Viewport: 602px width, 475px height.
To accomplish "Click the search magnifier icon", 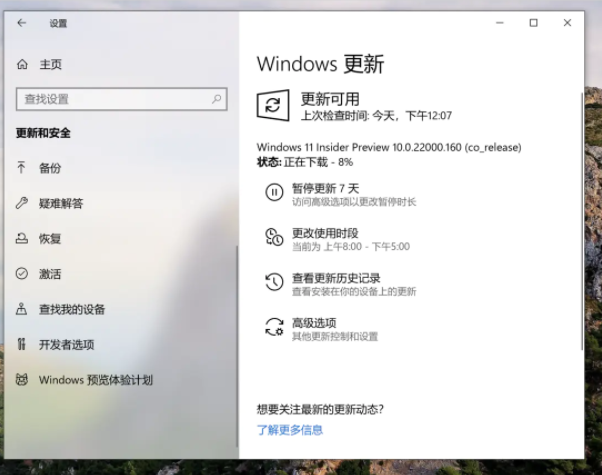I will pos(217,99).
